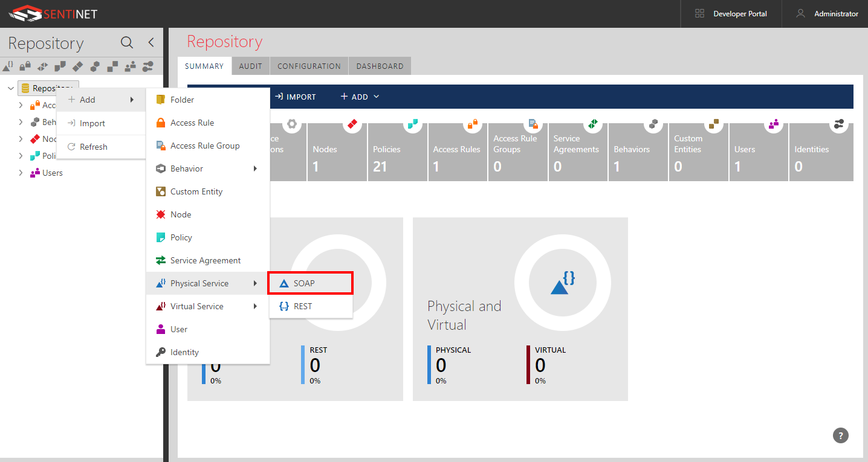Click the PHYSICAL count label
The width and height of the screenshot is (868, 462).
tap(453, 350)
